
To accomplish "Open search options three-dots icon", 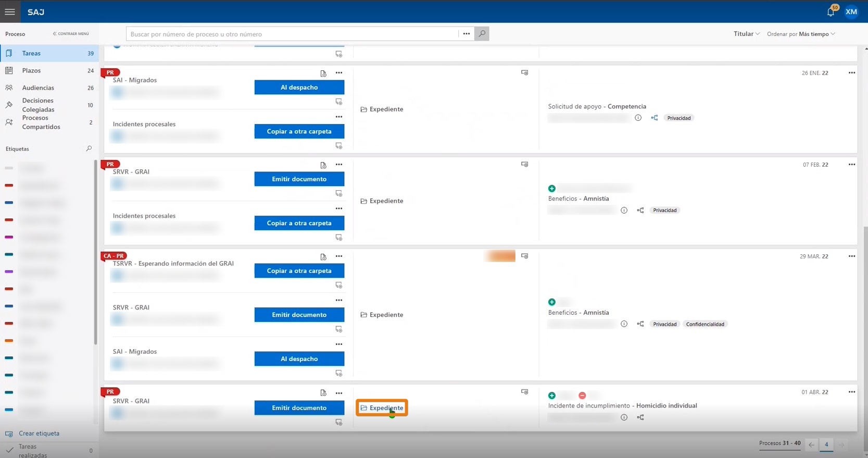I will (467, 34).
